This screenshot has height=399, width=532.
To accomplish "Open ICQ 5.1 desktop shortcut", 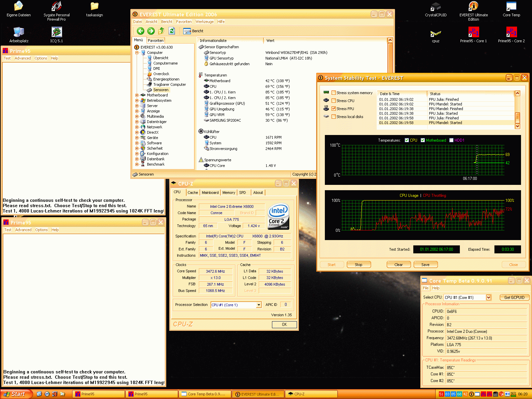I will [57, 35].
